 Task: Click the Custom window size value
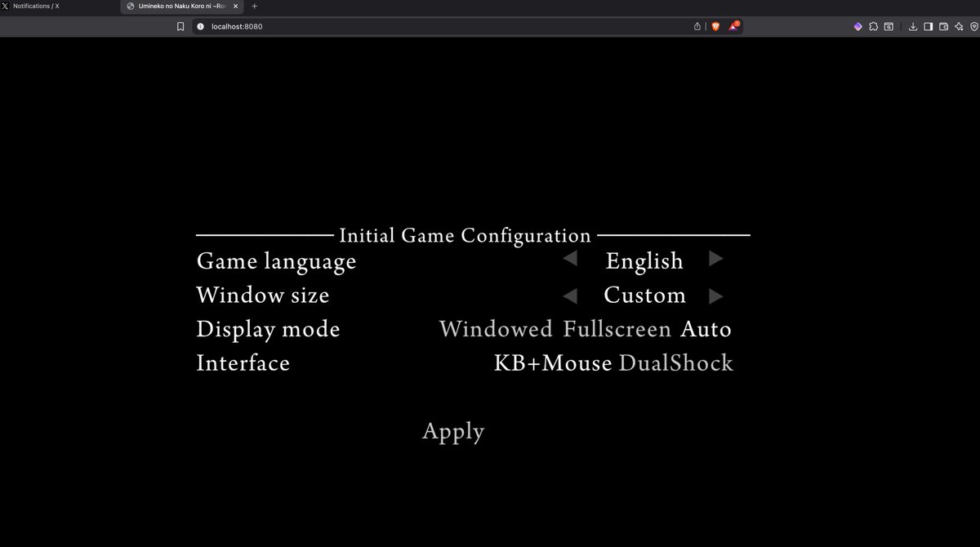pos(644,296)
